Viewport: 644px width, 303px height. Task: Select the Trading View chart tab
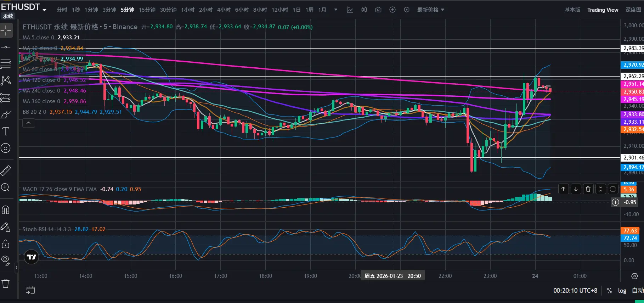point(603,10)
